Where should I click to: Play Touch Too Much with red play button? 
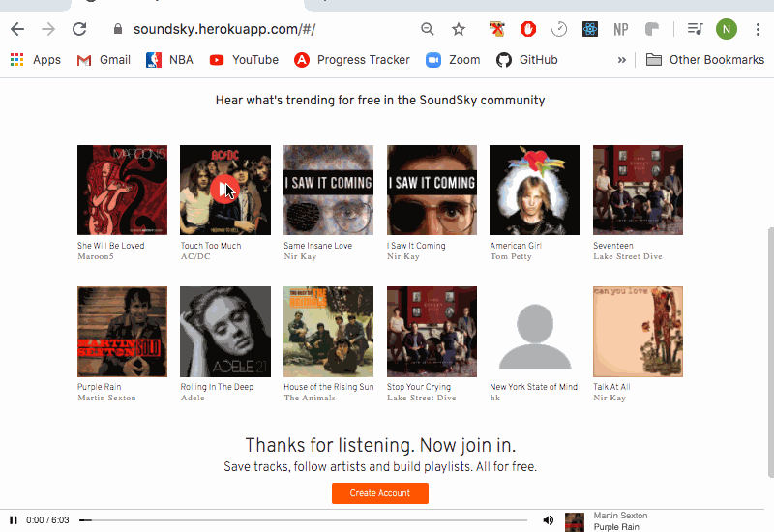click(x=223, y=189)
